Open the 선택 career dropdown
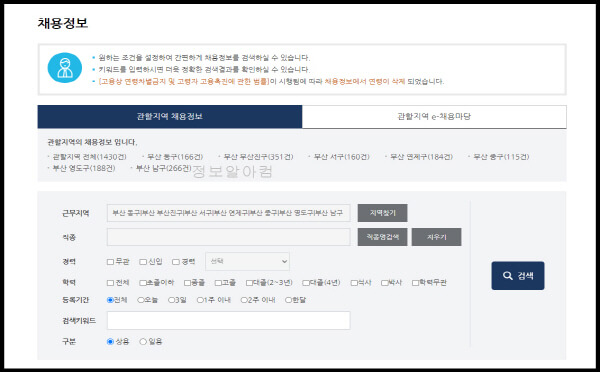 pos(247,261)
